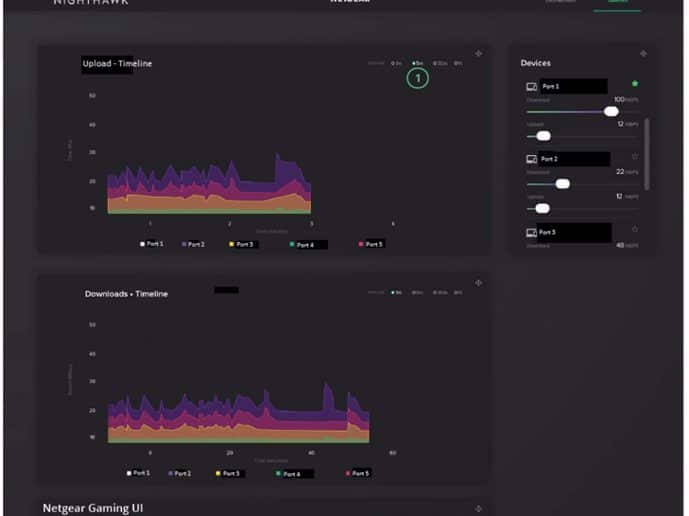
Task: Click the Netgear Gaming UI heading
Action: pyautogui.click(x=93, y=508)
